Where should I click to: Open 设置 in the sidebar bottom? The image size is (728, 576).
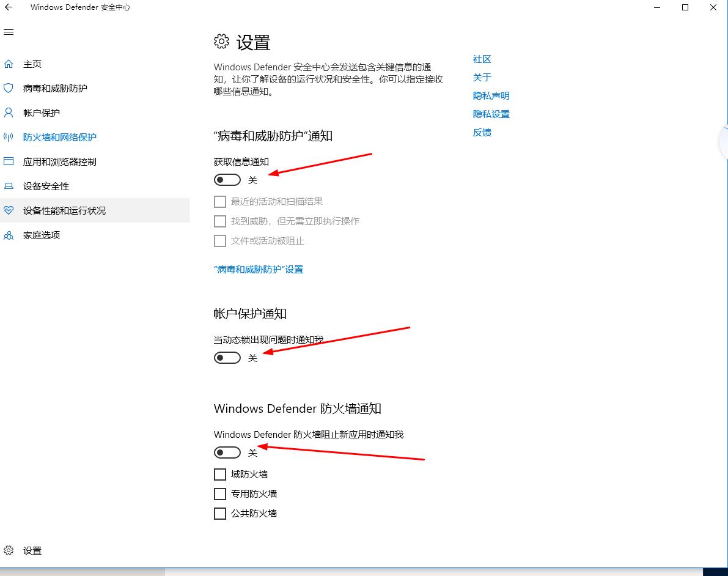pos(32,550)
